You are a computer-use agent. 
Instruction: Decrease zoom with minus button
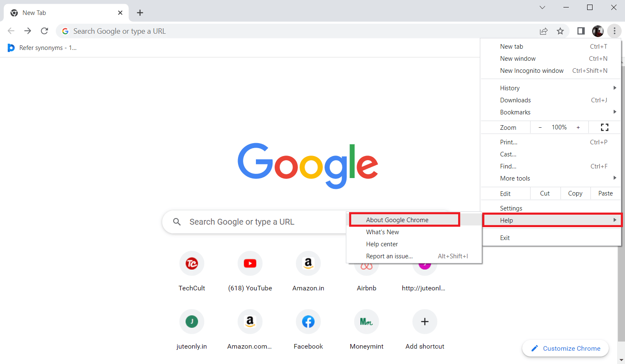540,127
